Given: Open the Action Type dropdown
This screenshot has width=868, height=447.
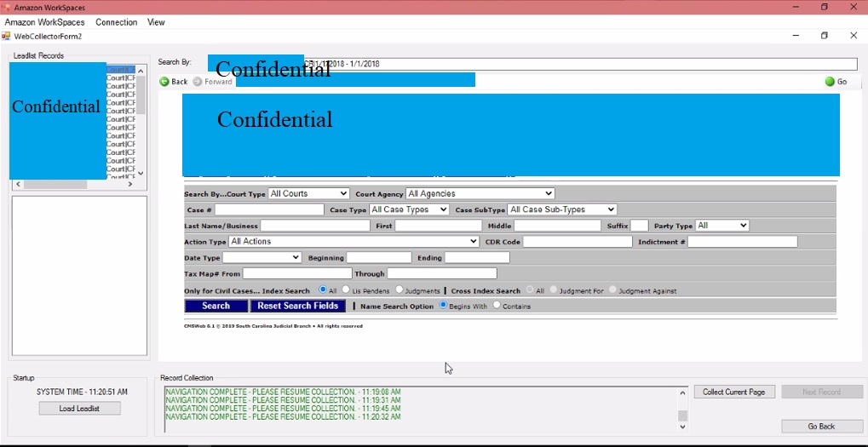Looking at the screenshot, I should tap(354, 242).
